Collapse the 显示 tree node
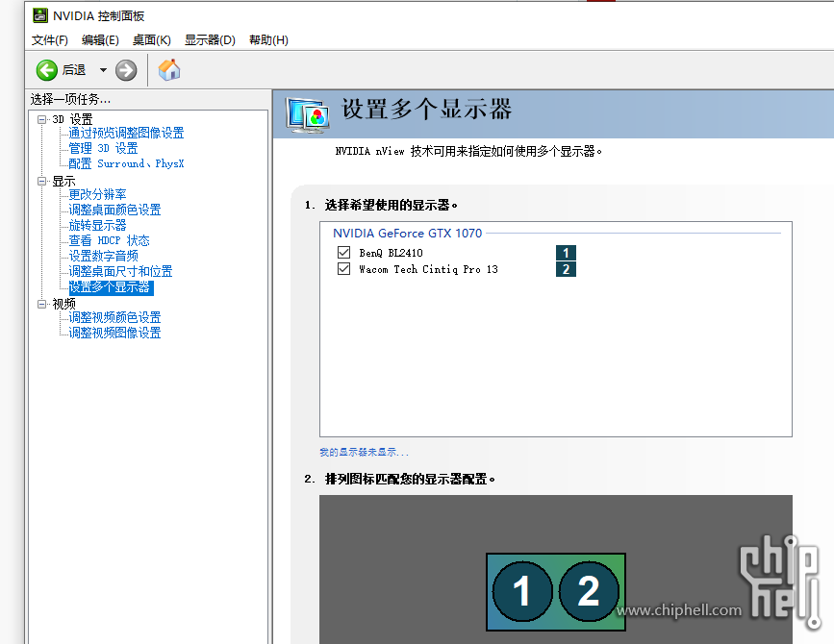 pos(42,181)
